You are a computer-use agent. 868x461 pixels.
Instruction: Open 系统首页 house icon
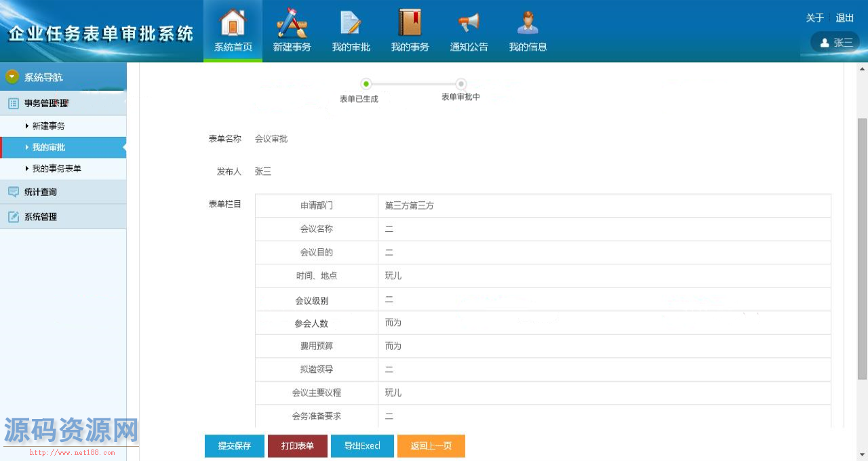[x=233, y=22]
